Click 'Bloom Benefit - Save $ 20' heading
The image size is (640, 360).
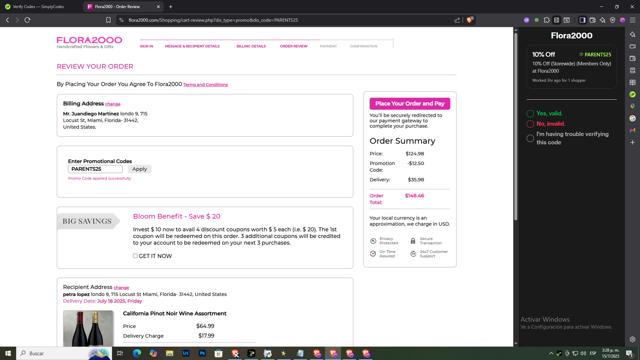tap(176, 216)
